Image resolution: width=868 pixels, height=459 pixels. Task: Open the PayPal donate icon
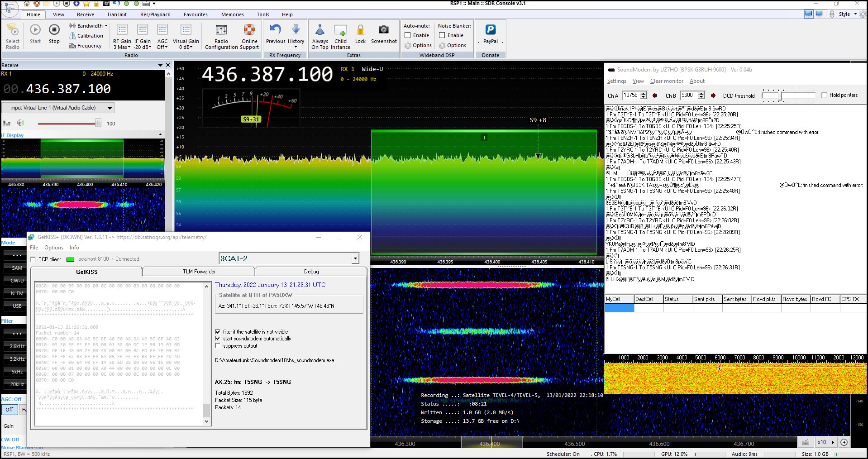[490, 30]
